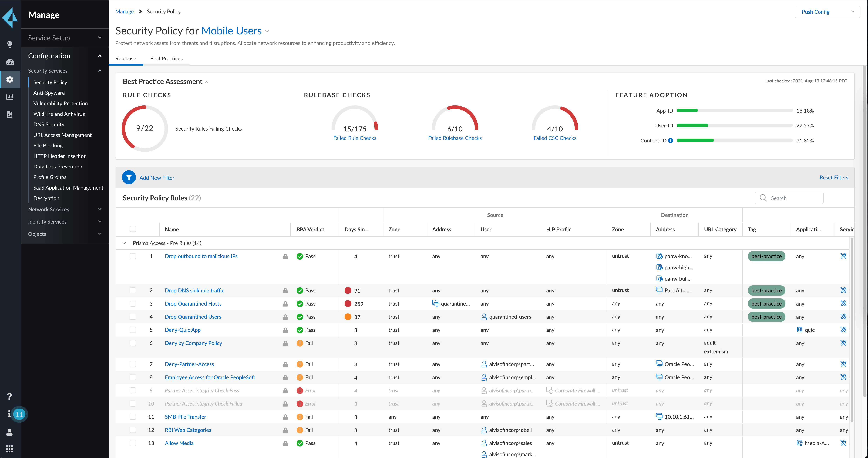The height and width of the screenshot is (458, 868).
Task: Collapse the Prisma Access - Pre Rules group
Action: tap(124, 243)
